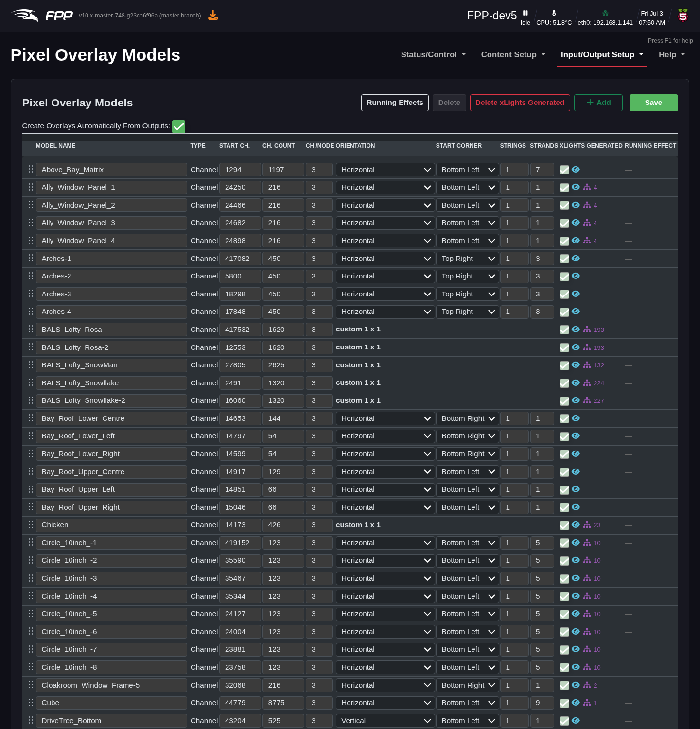
Task: Click the sitemap icon for BALS_Lofty_Rosa
Action: (x=587, y=330)
